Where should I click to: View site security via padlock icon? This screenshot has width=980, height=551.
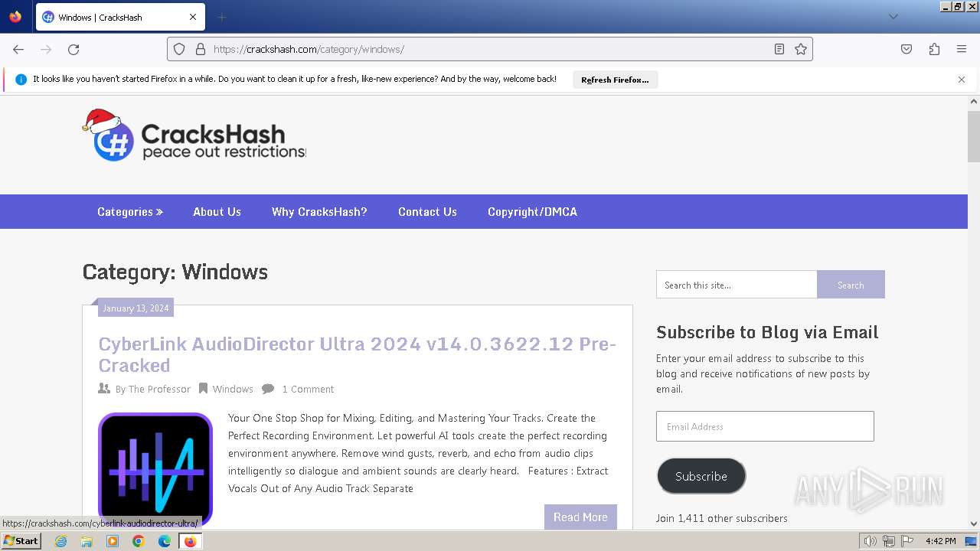tap(201, 49)
